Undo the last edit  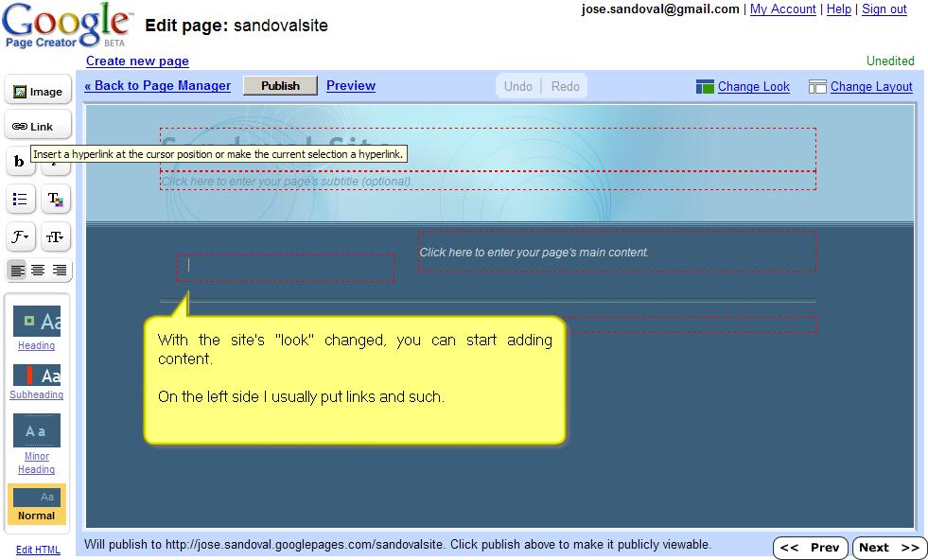point(517,86)
